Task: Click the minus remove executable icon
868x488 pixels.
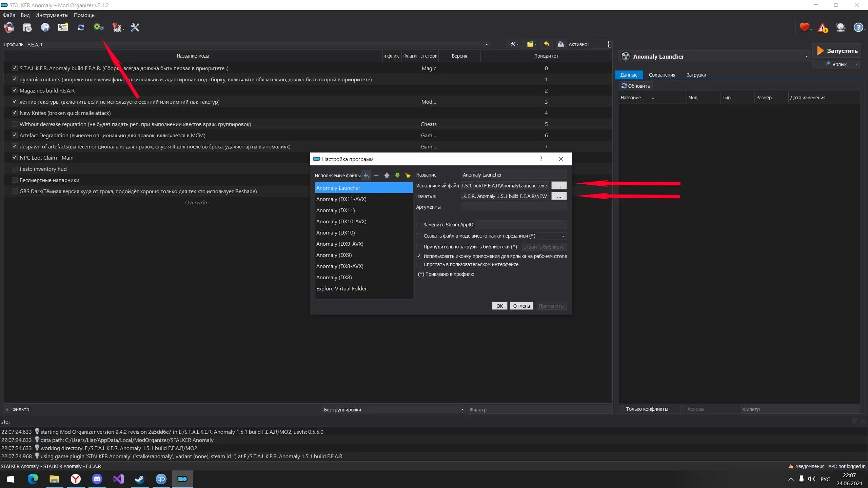Action: pos(376,175)
